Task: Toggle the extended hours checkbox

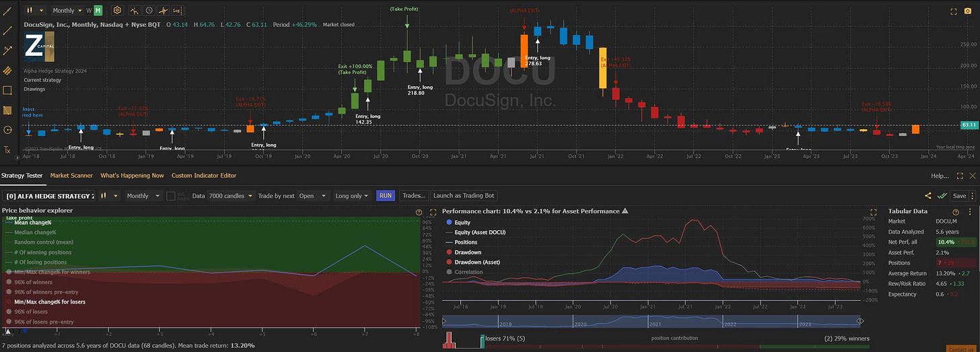Action: [170, 196]
